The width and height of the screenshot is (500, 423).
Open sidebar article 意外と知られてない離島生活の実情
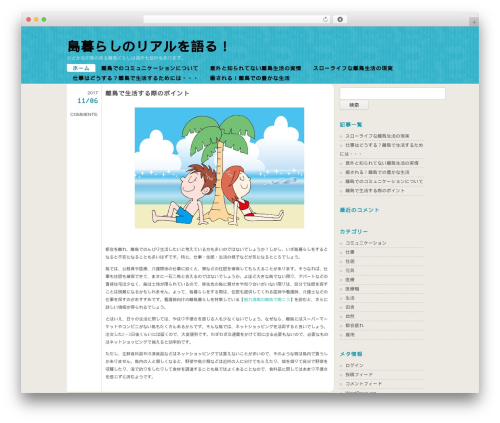382,163
